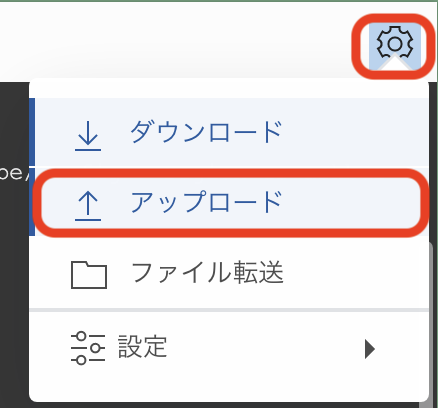The width and height of the screenshot is (438, 408).
Task: Click blue highlight bar beside ダウンロード
Action: (x=32, y=132)
